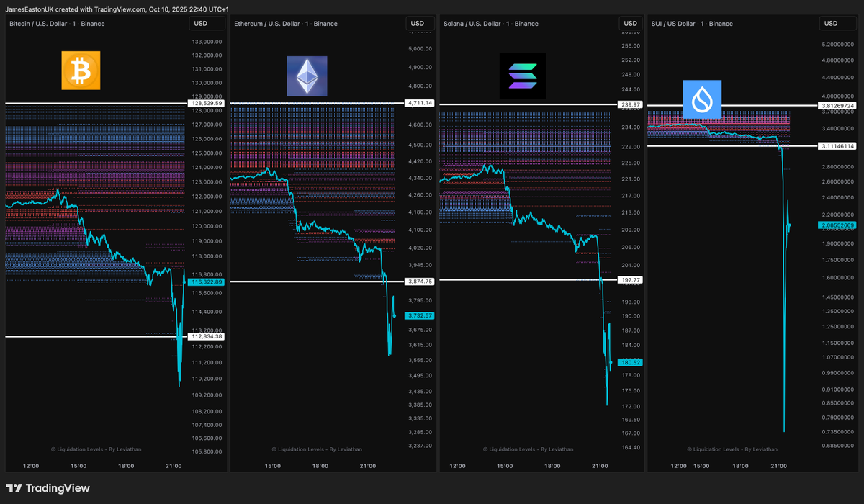Click the 12:00 time label on Bitcoin chart
Image resolution: width=864 pixels, height=504 pixels.
[30, 466]
